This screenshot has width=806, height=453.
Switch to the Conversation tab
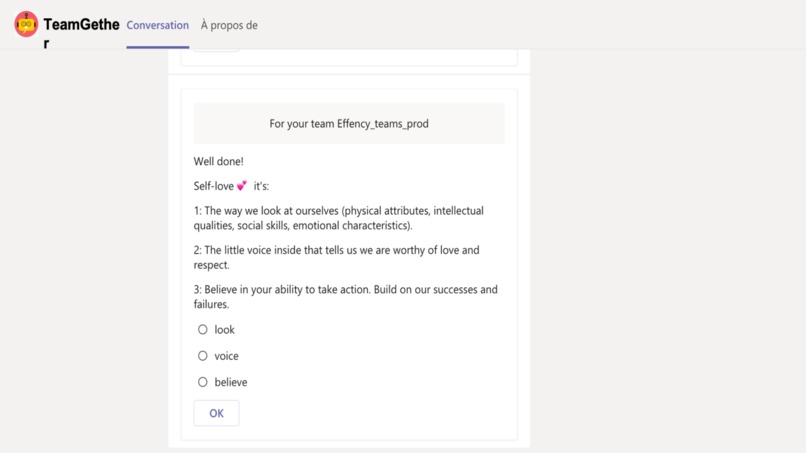[158, 25]
